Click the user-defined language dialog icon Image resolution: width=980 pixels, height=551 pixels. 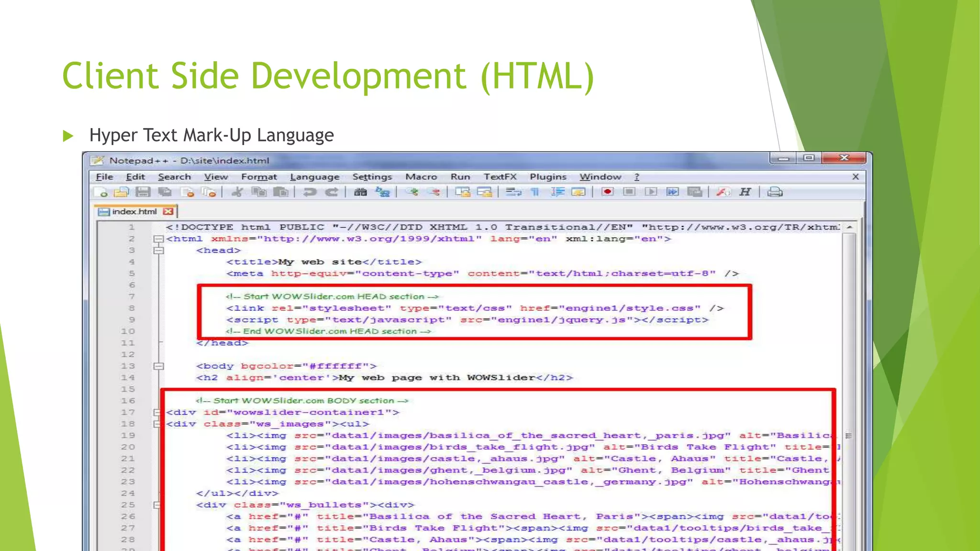click(x=579, y=192)
